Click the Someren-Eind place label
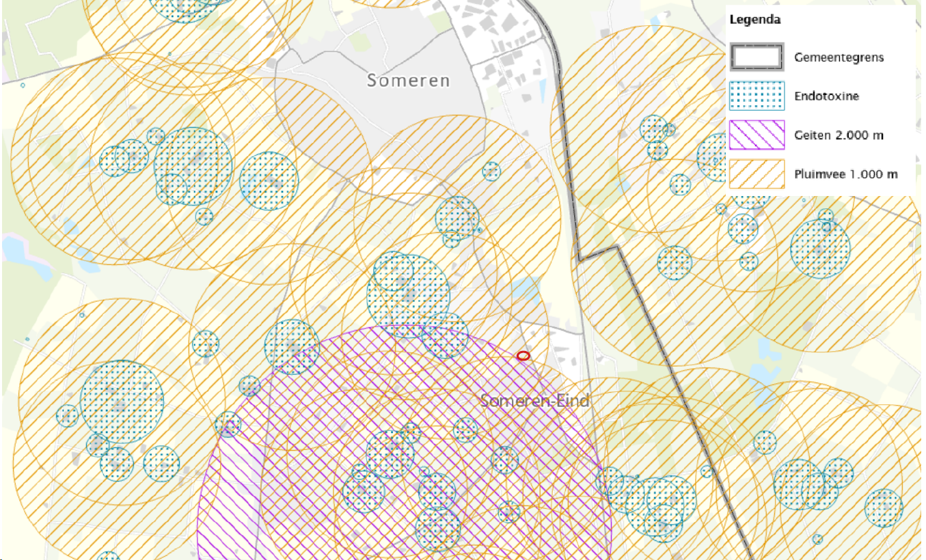This screenshot has height=560, width=926. point(536,401)
